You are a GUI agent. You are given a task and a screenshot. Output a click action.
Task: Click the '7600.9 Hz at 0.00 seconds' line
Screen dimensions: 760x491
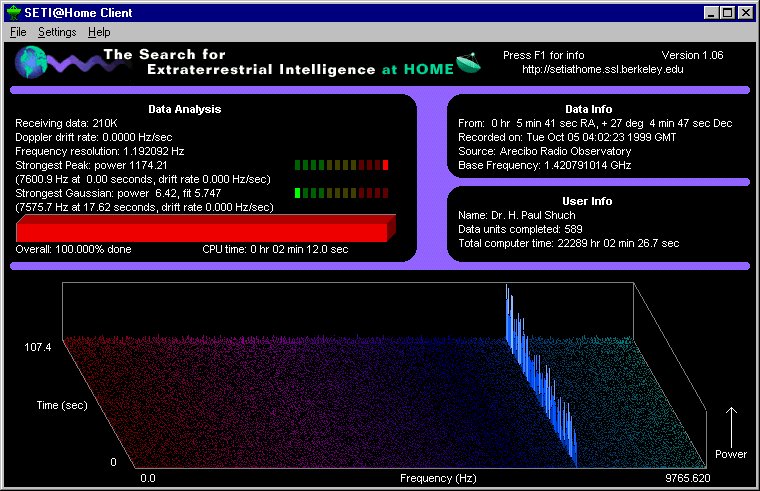[x=143, y=179]
